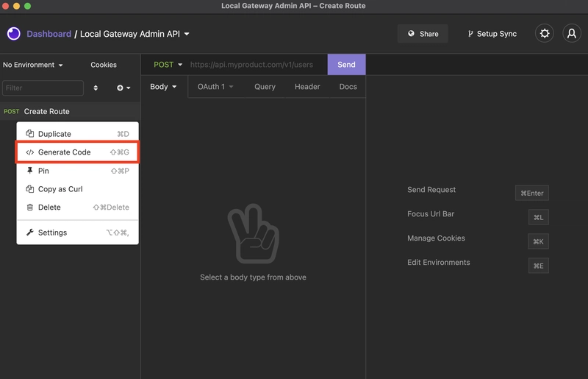Click the Filter requests input field
The height and width of the screenshot is (379, 588).
point(43,88)
